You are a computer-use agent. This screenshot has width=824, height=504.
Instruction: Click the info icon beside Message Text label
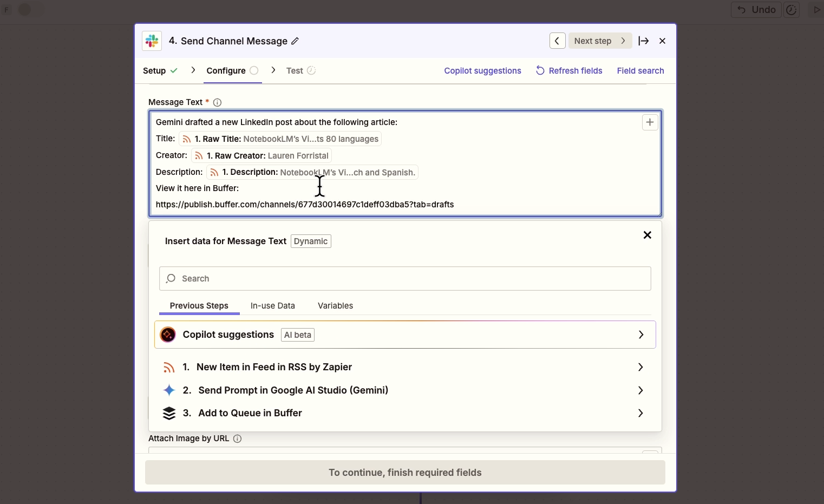218,102
